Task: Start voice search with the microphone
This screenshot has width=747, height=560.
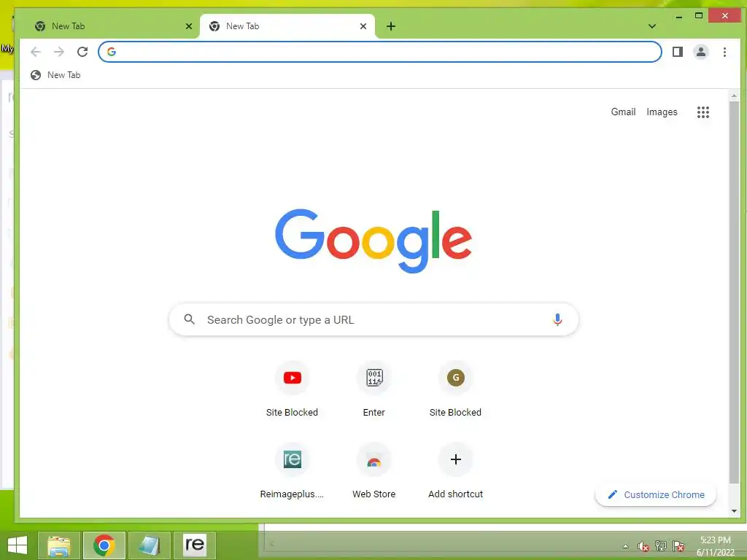Action: pyautogui.click(x=557, y=319)
